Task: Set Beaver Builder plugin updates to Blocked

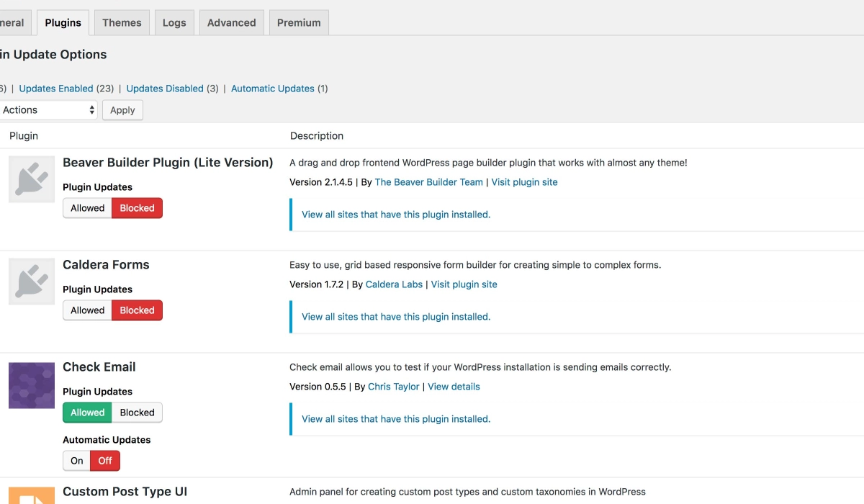Action: tap(137, 208)
